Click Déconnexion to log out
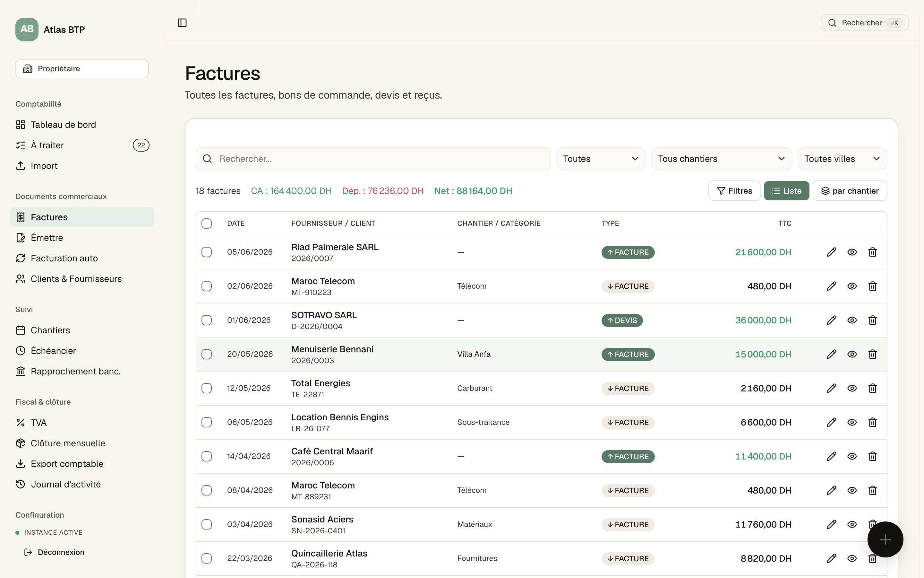The width and height of the screenshot is (924, 578). (61, 552)
